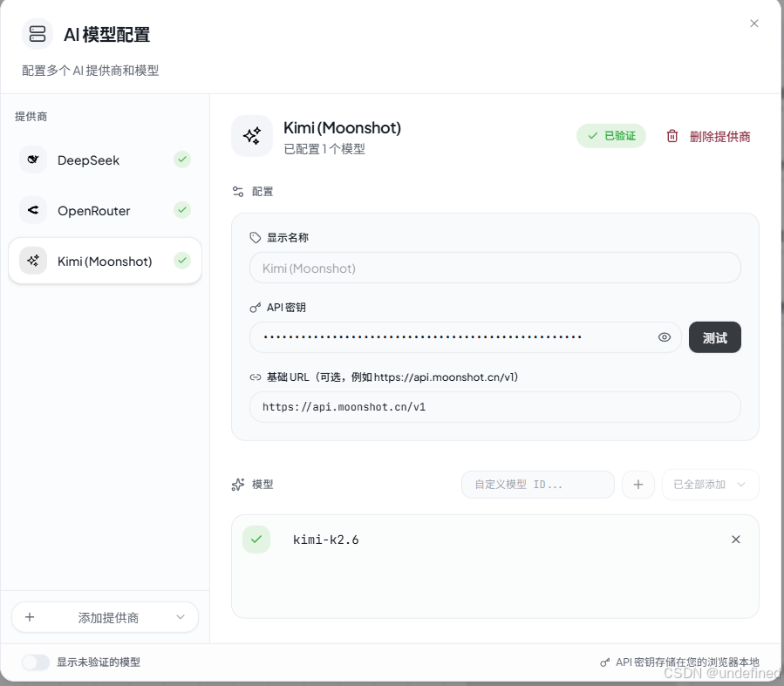The image size is (784, 686).
Task: Click the kimi-k2.6 model name
Action: tap(325, 540)
